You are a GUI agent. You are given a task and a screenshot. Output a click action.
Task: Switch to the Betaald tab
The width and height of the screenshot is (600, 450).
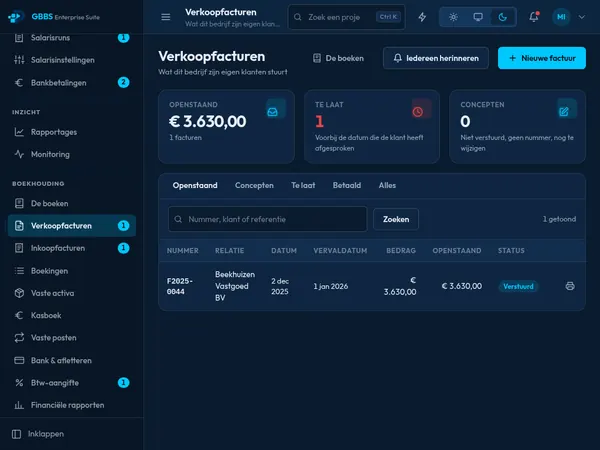(347, 186)
